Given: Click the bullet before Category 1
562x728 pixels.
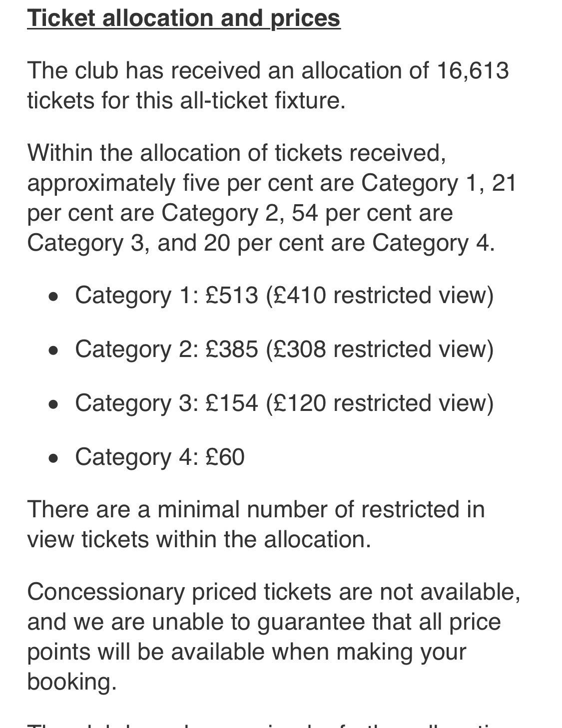Looking at the screenshot, I should pyautogui.click(x=53, y=297).
